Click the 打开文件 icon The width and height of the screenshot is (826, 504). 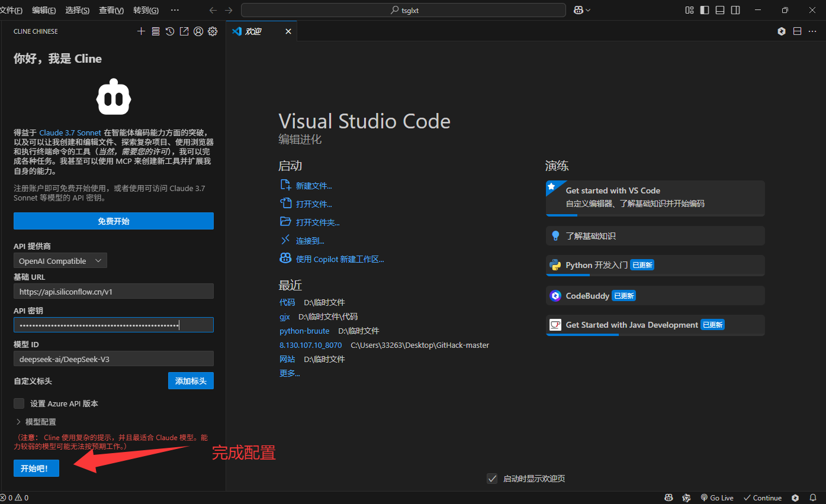click(x=285, y=203)
